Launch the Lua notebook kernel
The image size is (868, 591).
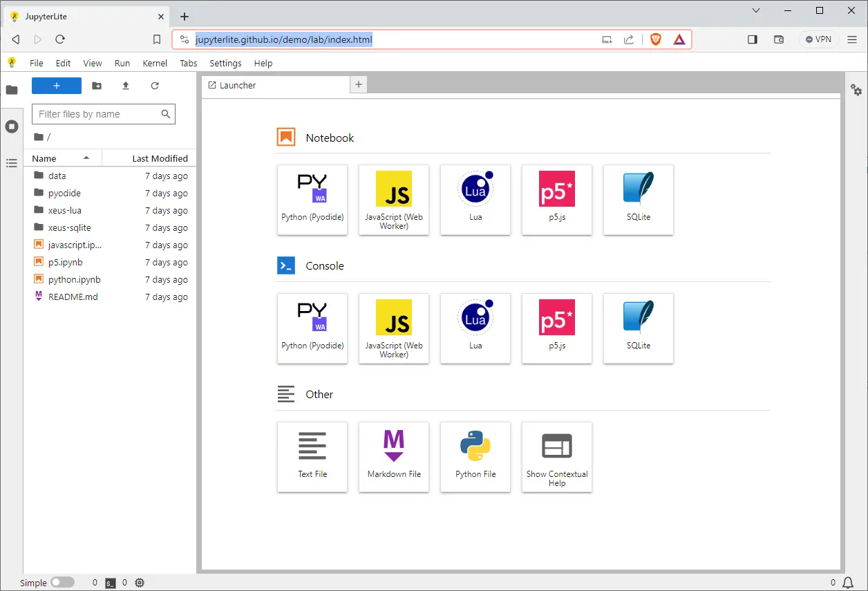pos(475,200)
